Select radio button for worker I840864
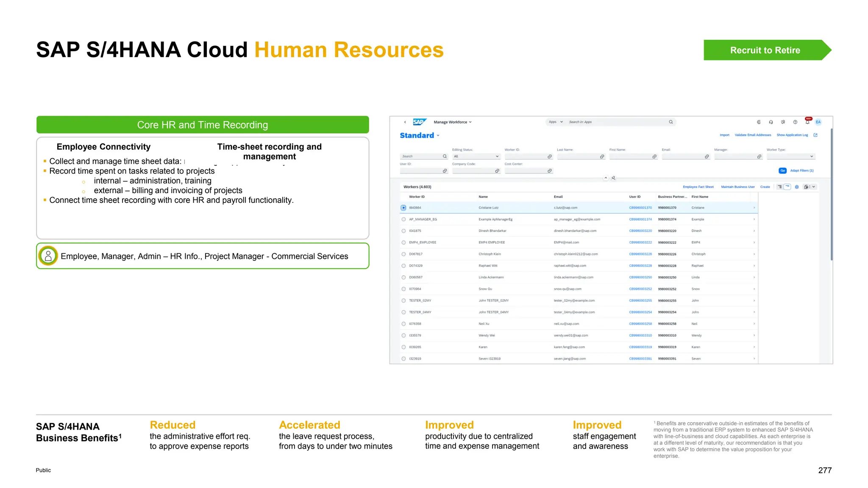This screenshot has height=488, width=868. tap(403, 208)
